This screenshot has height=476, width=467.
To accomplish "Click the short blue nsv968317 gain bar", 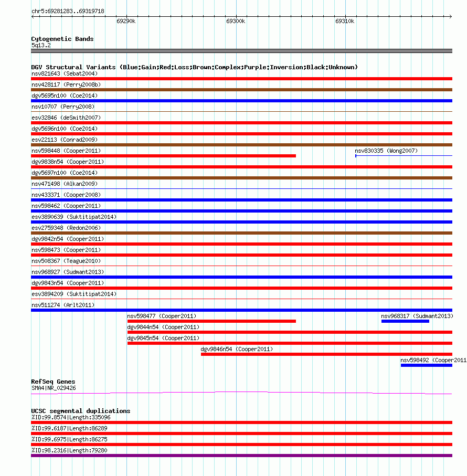I will pos(405,321).
